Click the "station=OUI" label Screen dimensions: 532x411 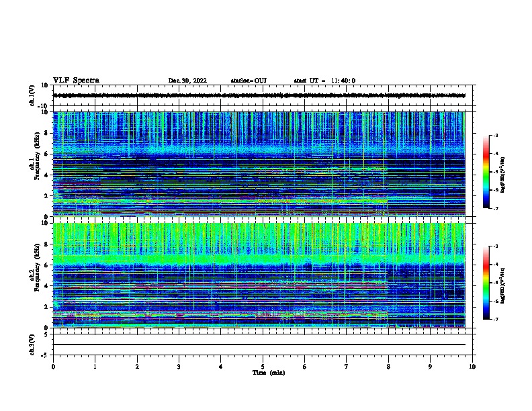pyautogui.click(x=249, y=81)
